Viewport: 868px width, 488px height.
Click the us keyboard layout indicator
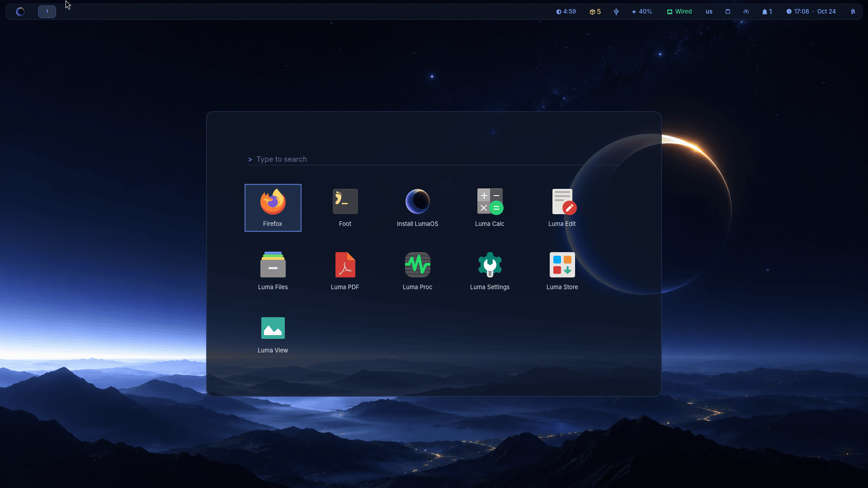pyautogui.click(x=709, y=12)
